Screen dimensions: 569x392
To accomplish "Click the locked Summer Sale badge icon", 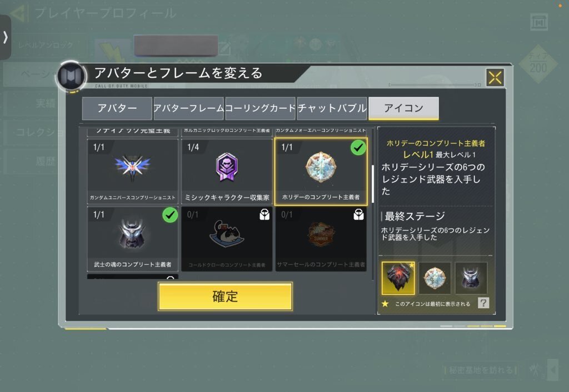I will pos(321,239).
